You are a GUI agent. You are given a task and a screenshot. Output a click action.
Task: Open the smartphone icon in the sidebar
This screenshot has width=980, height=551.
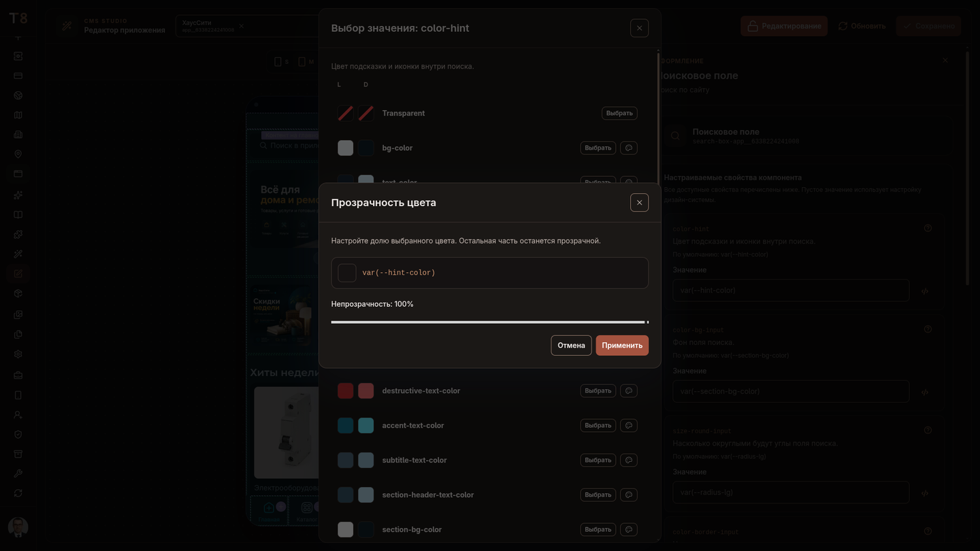pyautogui.click(x=18, y=395)
